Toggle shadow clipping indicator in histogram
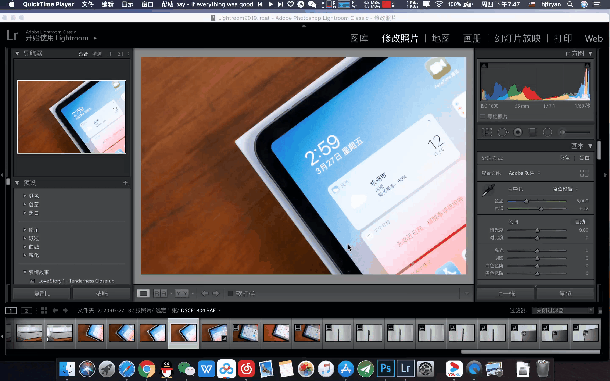610x381 pixels. (x=484, y=65)
